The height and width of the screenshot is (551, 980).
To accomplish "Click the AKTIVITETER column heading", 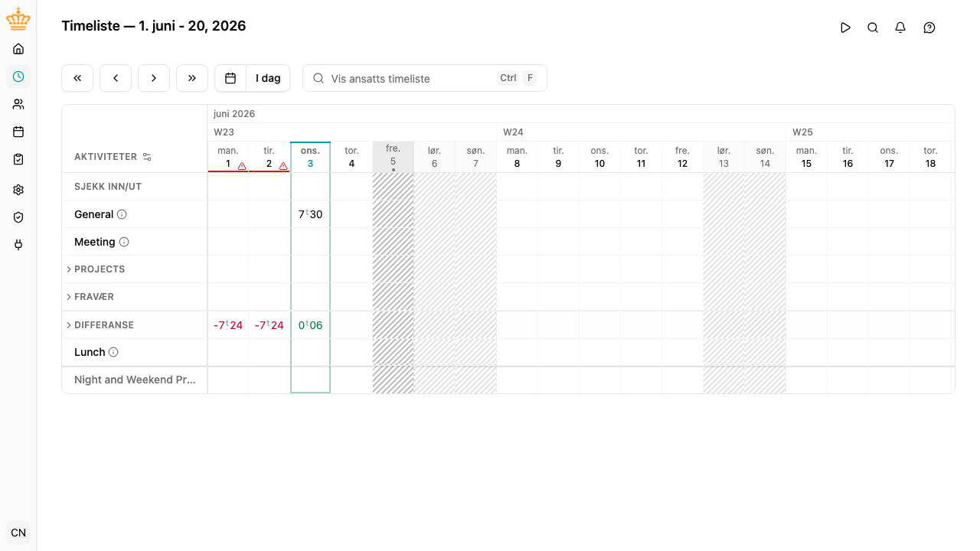I will 106,157.
